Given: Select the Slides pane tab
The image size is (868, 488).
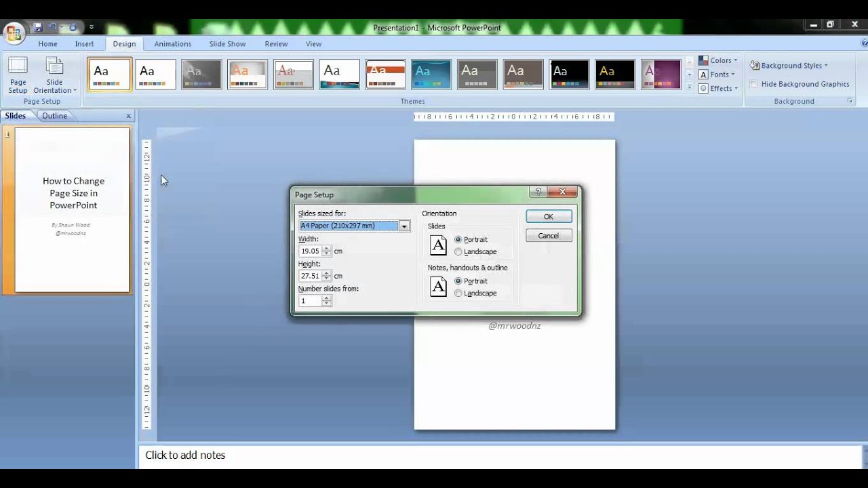Looking at the screenshot, I should point(15,116).
